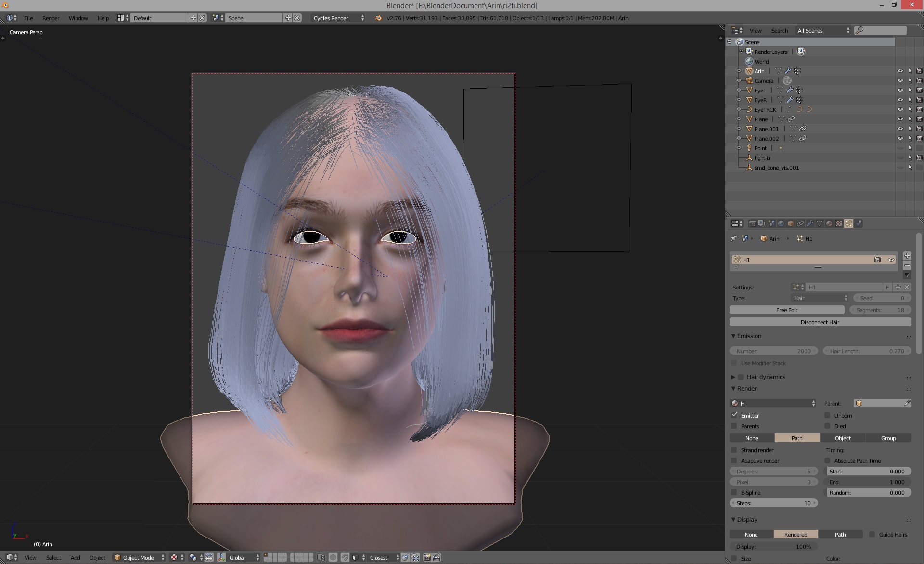Enable the Strand render checkbox
The image size is (924, 564).
[734, 450]
